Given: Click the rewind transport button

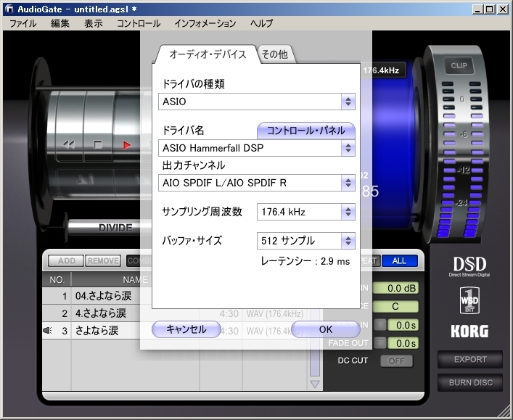Looking at the screenshot, I should [x=70, y=144].
